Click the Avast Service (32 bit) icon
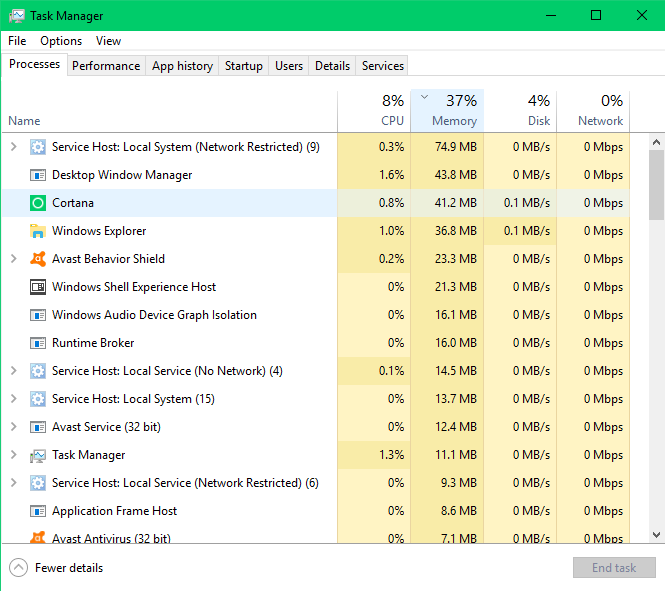665x591 pixels. pyautogui.click(x=38, y=427)
